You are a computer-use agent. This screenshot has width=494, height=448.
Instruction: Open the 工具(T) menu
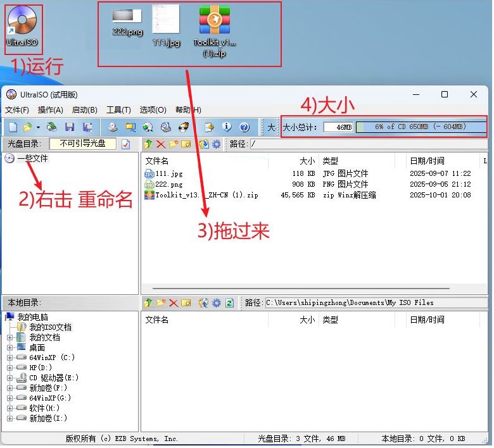[118, 110]
